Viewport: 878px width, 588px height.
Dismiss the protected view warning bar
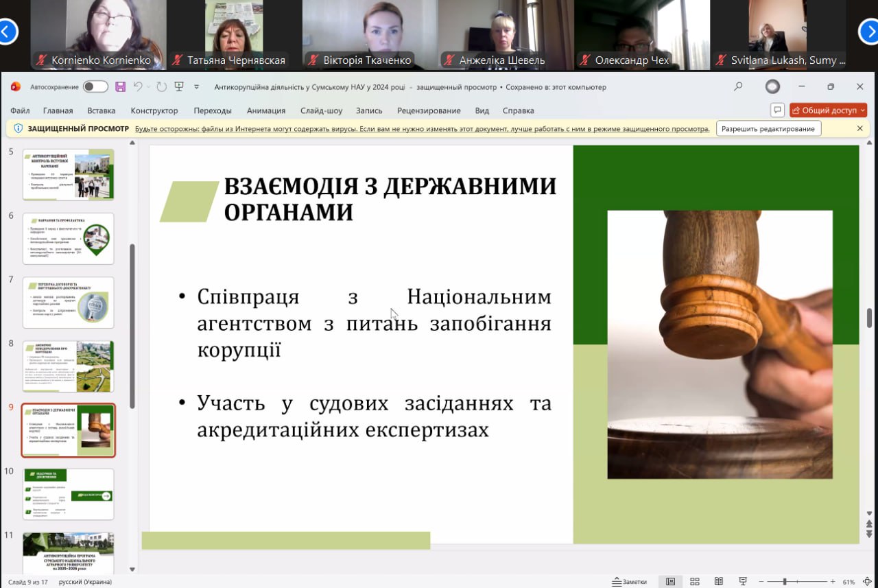tap(860, 128)
